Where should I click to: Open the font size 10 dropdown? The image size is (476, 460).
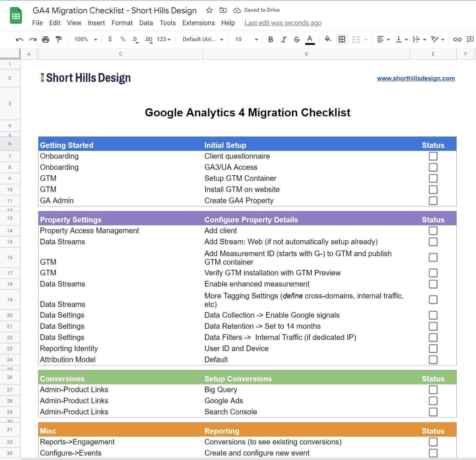click(246, 39)
